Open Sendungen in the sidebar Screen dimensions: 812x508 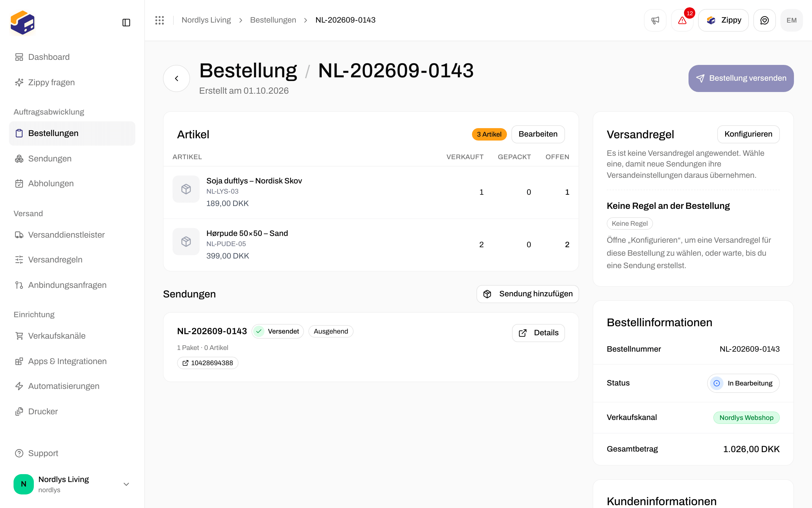coord(72,159)
